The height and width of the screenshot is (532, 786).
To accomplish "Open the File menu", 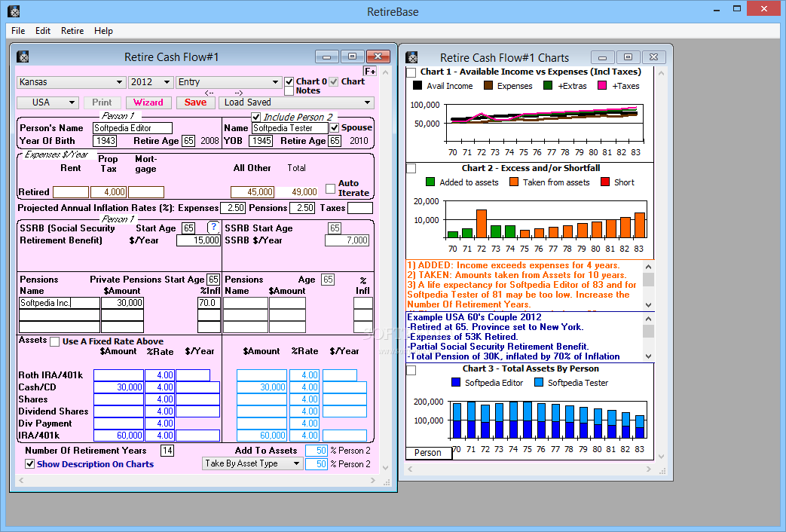I will 18,31.
